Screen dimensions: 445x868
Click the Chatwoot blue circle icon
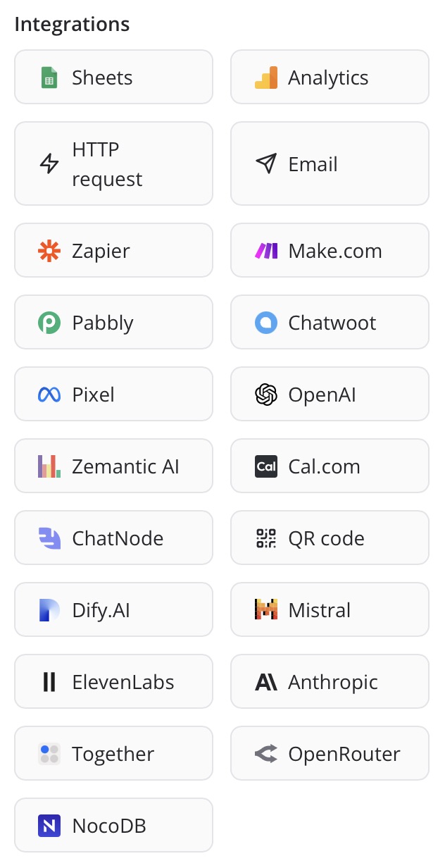[x=265, y=323]
